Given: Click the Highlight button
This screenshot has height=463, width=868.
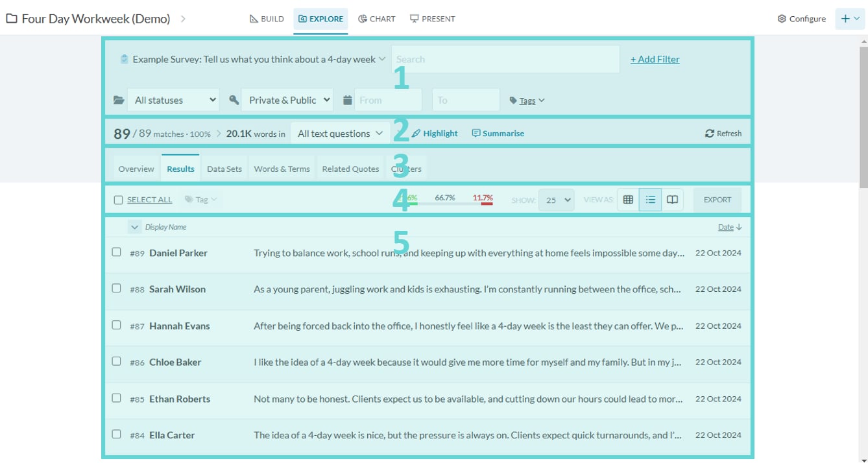Looking at the screenshot, I should click(x=435, y=134).
